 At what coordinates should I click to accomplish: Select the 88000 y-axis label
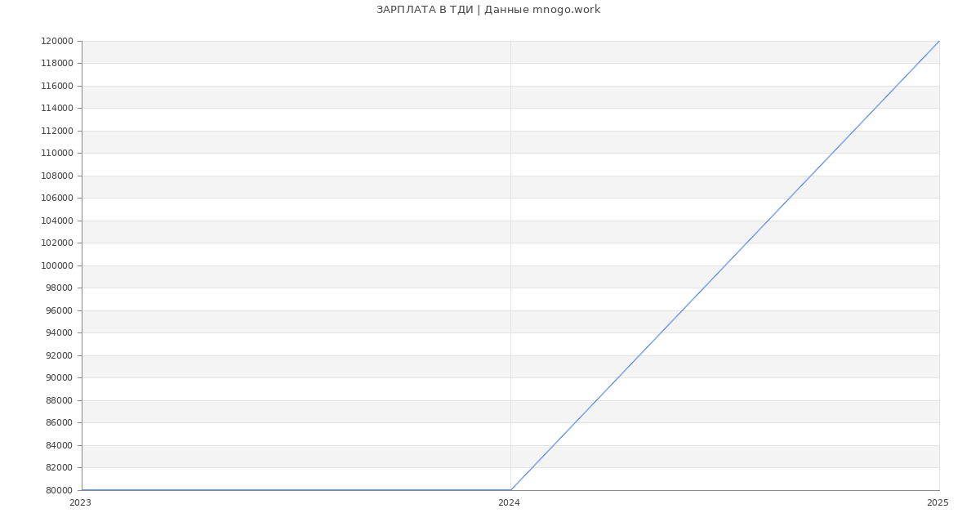click(x=59, y=400)
